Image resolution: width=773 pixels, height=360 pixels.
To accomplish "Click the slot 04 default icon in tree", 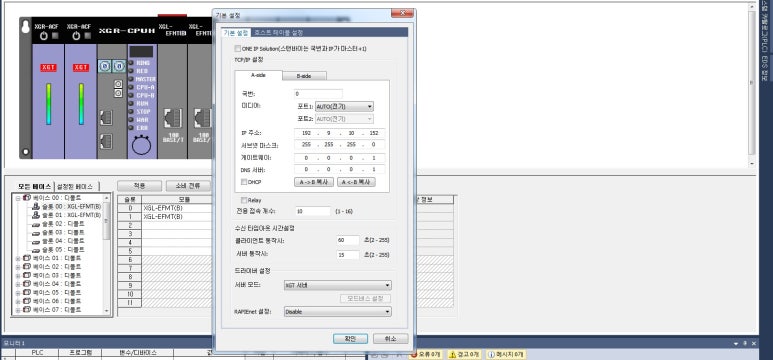I will tap(35, 241).
